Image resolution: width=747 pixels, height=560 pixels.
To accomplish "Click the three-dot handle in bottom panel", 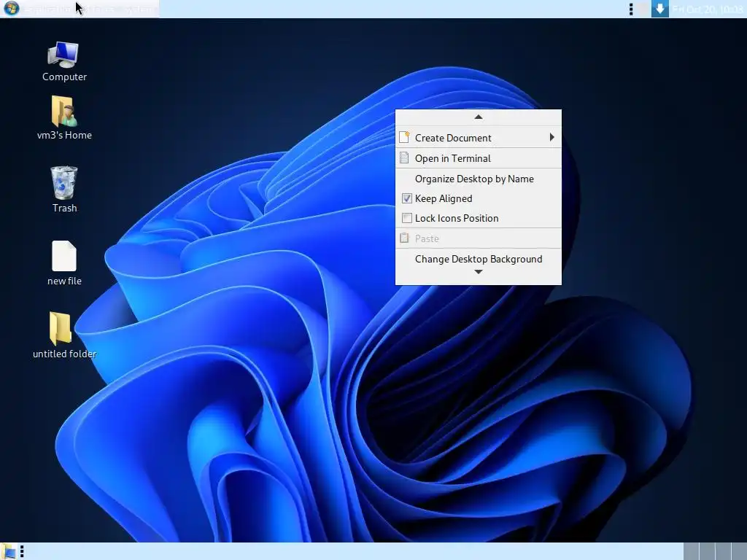I will 22,551.
